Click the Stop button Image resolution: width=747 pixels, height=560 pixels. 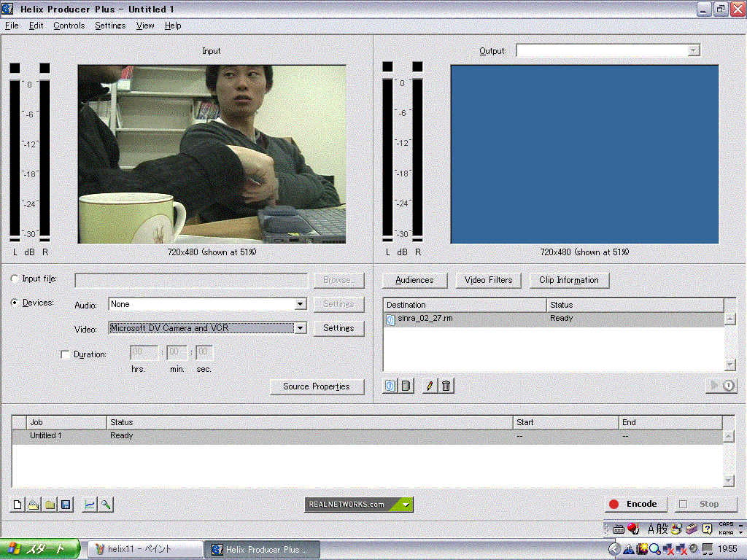coord(705,504)
